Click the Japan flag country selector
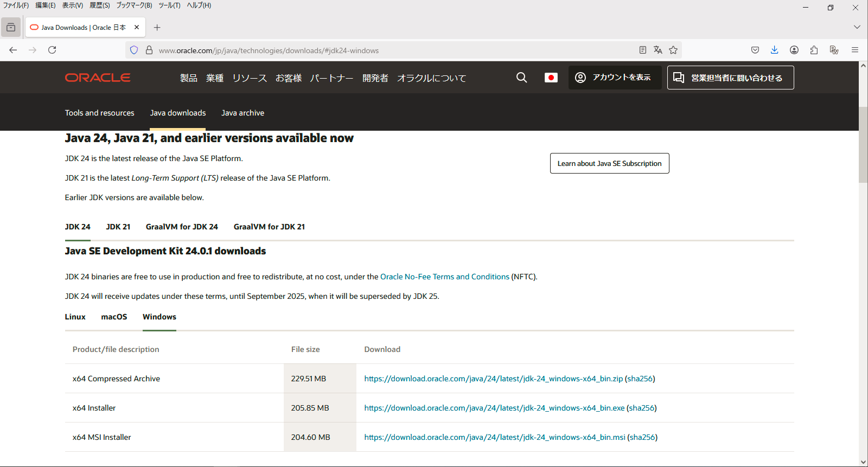Viewport: 868px width, 467px height. click(x=551, y=78)
